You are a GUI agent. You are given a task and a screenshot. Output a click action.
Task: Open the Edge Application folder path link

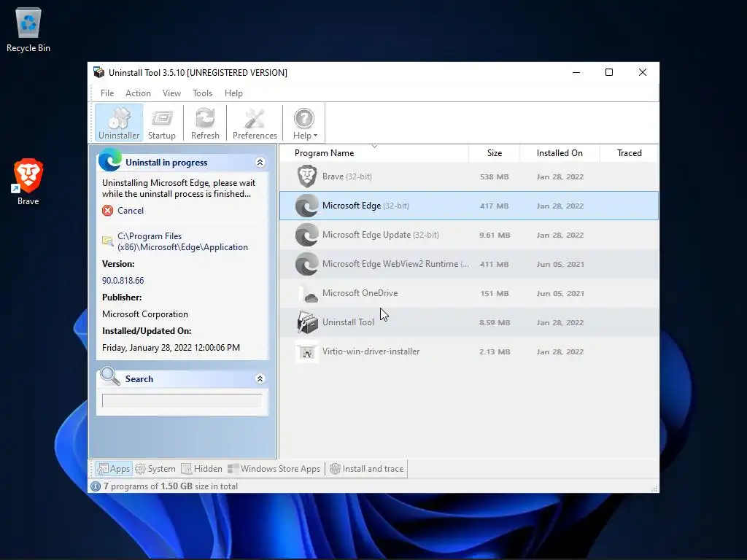pyautogui.click(x=182, y=241)
